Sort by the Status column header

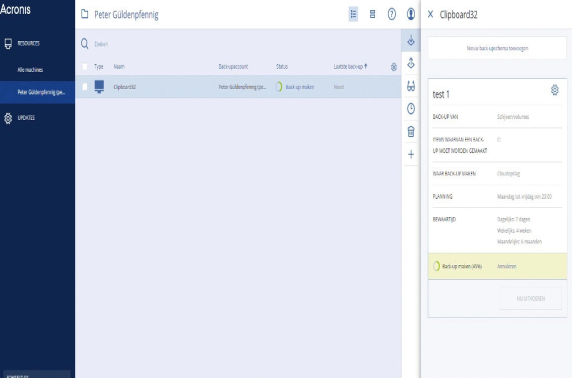[282, 66]
